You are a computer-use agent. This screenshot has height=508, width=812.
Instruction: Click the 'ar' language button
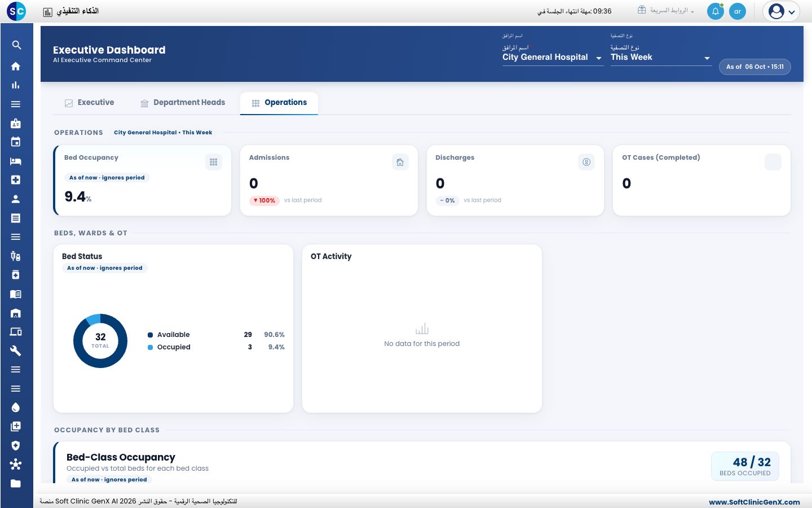click(738, 11)
